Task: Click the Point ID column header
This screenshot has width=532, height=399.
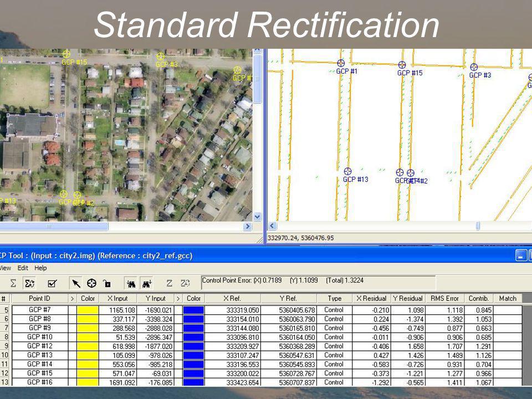Action: (x=39, y=299)
